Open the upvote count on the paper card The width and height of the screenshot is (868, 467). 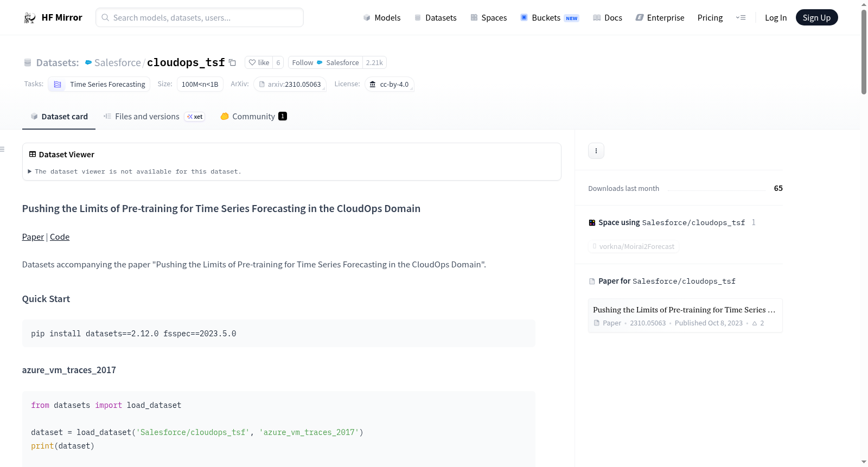[758, 323]
